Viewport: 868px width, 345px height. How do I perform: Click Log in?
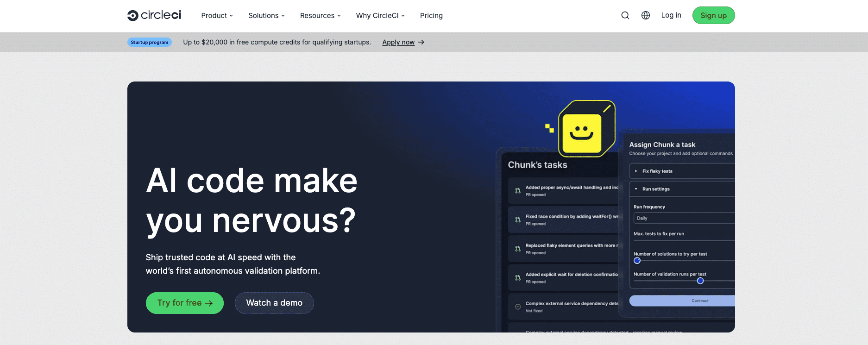(x=671, y=15)
